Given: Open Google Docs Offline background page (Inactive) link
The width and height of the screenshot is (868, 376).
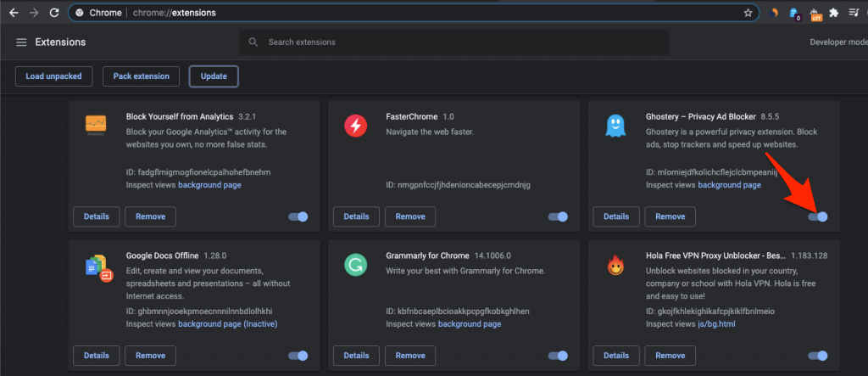Looking at the screenshot, I should point(227,323).
